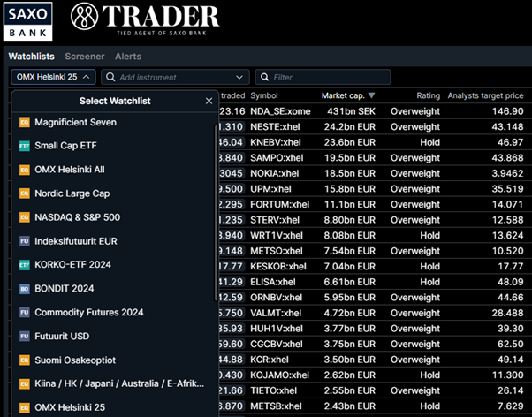Click the Filter input field
The image size is (532, 417).
[x=323, y=77]
